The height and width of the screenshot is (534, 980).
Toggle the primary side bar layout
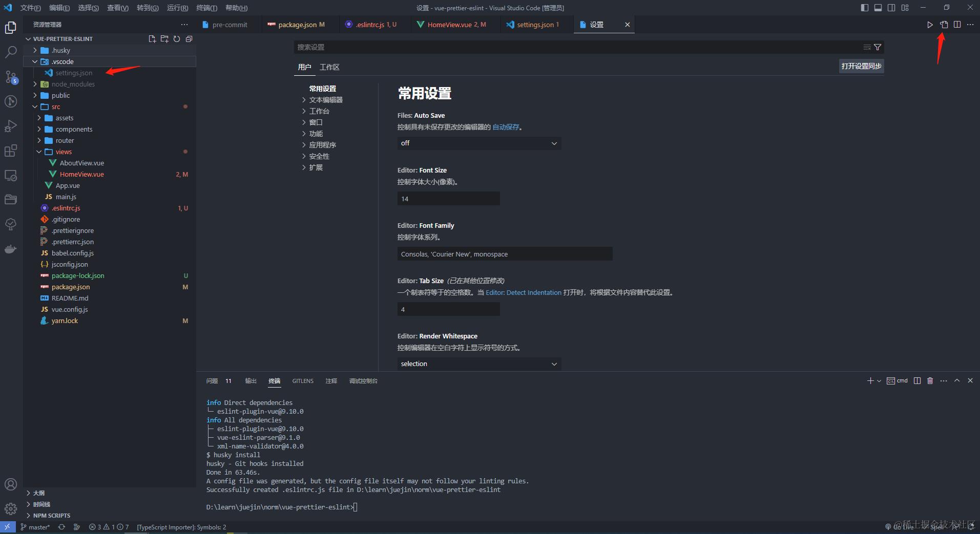click(865, 8)
